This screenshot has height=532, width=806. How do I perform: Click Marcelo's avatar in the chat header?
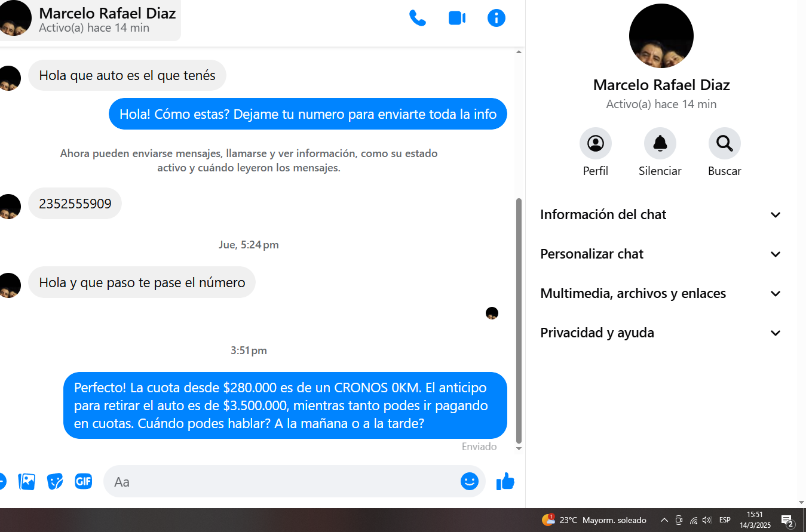[14, 18]
